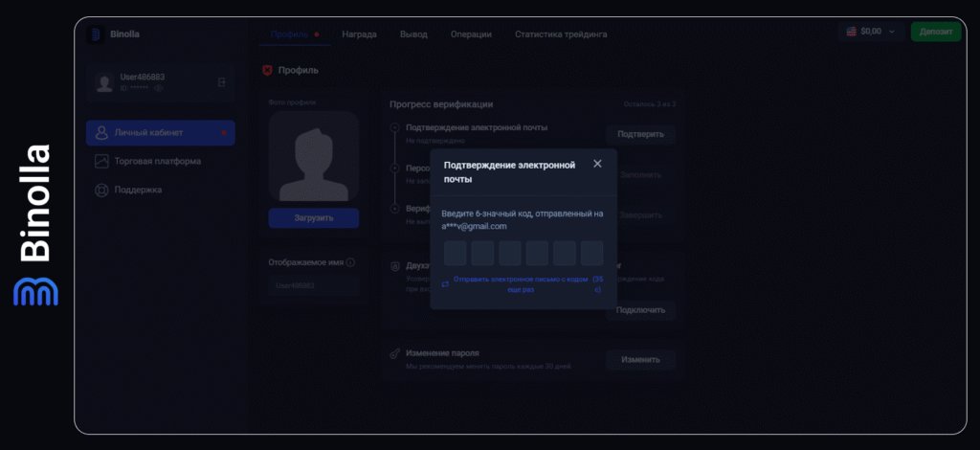This screenshot has width=980, height=450.
Task: Open Торговая платформа chart icon
Action: (x=101, y=161)
